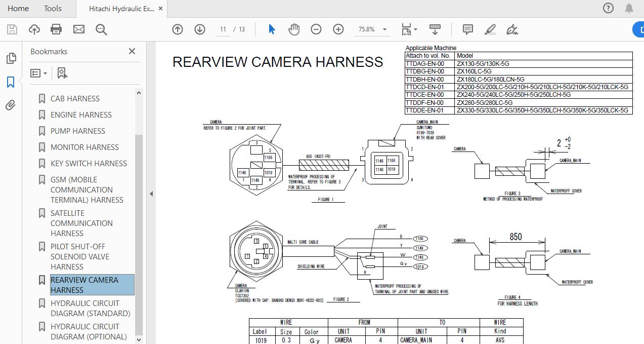
Task: Open the KEY SWITCH HARNESS bookmark
Action: tap(89, 163)
